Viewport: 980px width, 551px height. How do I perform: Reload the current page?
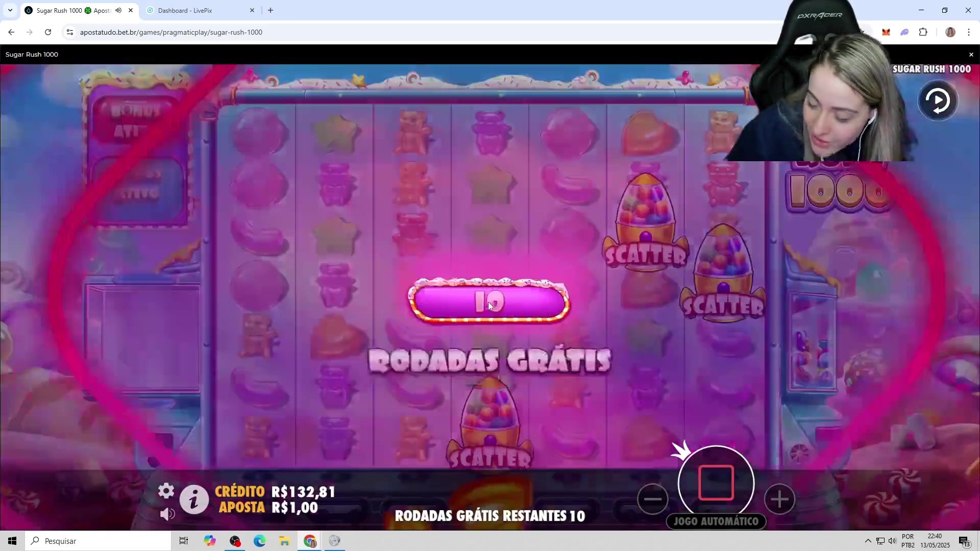tap(48, 32)
